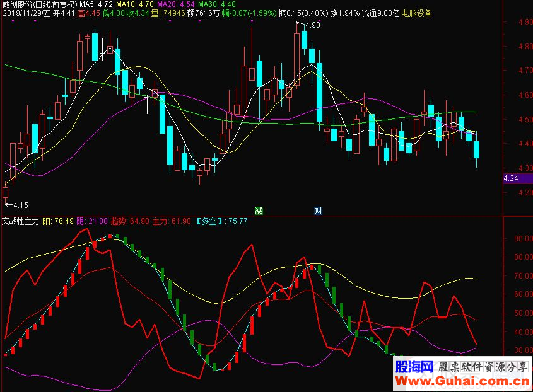The image size is (533, 392).
Task: Click the green 减 event marker
Action: coord(259,211)
